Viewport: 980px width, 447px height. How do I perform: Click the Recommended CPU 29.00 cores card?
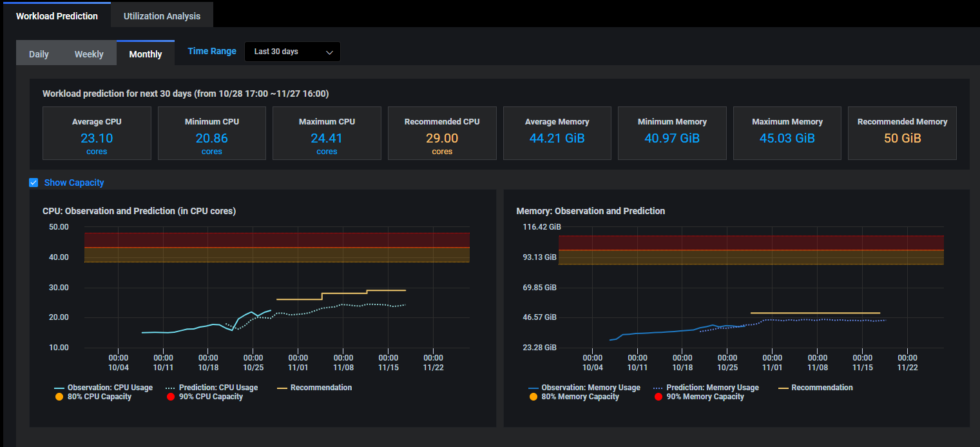[x=442, y=134]
